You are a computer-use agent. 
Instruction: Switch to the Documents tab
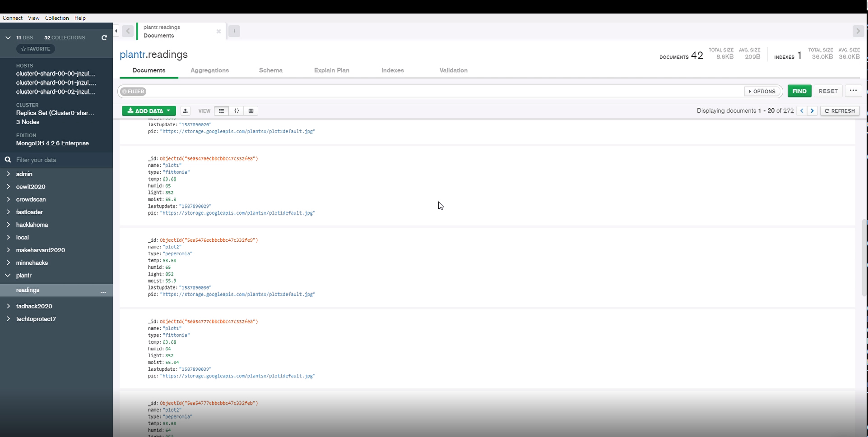[x=149, y=70]
